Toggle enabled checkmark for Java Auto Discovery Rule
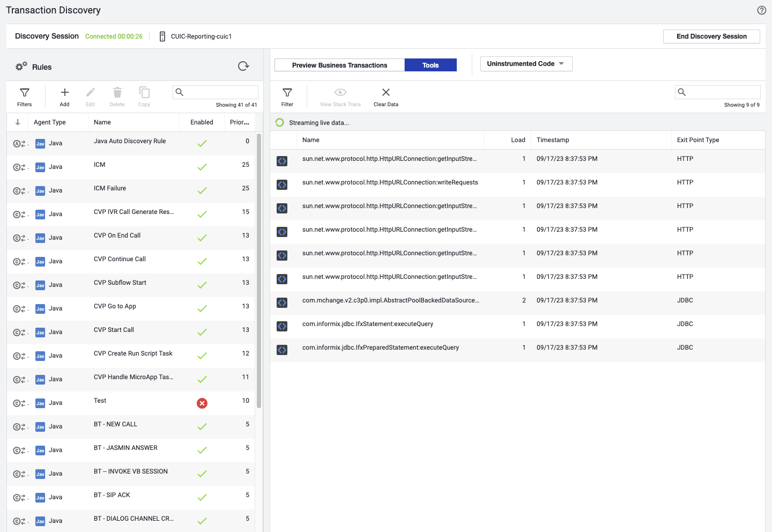 (202, 144)
